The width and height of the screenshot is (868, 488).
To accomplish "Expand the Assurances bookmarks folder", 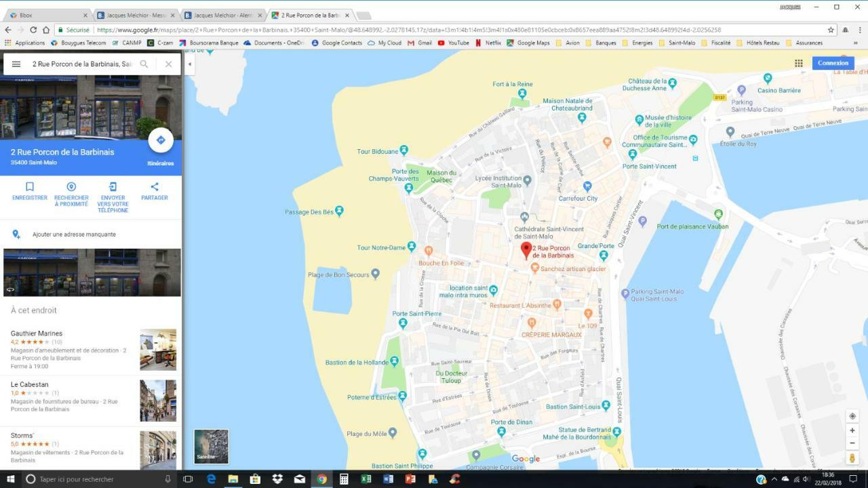I will 804,43.
